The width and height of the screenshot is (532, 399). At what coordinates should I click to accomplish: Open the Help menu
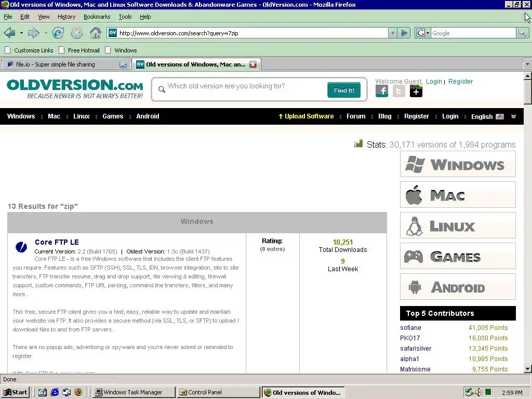coord(145,17)
